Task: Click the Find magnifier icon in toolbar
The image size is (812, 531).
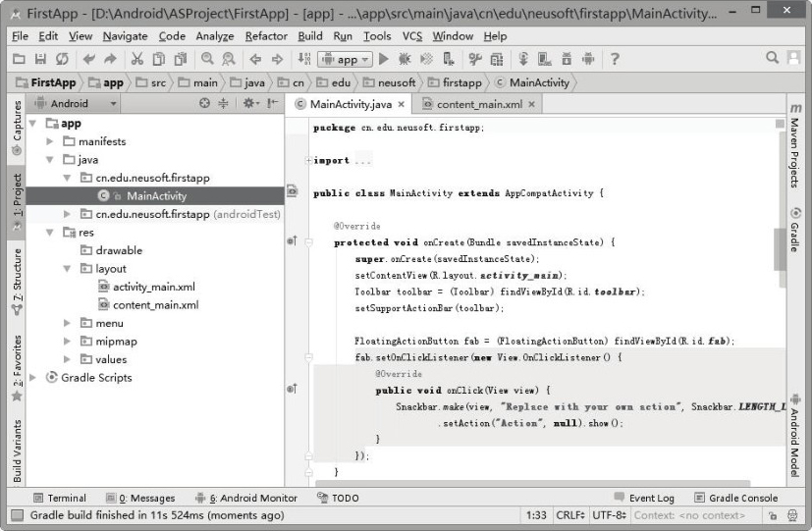Action: [x=207, y=59]
